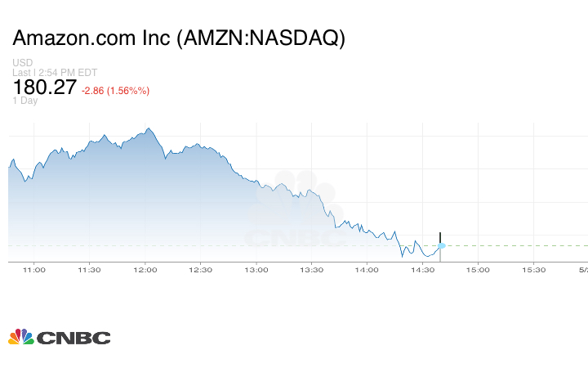Click the red -2.86 (1.56%) change text
This screenshot has width=588, height=368.
coord(115,90)
